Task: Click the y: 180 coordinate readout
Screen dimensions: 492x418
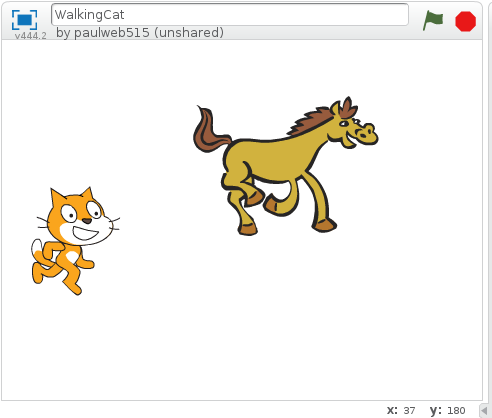Action: click(x=447, y=410)
